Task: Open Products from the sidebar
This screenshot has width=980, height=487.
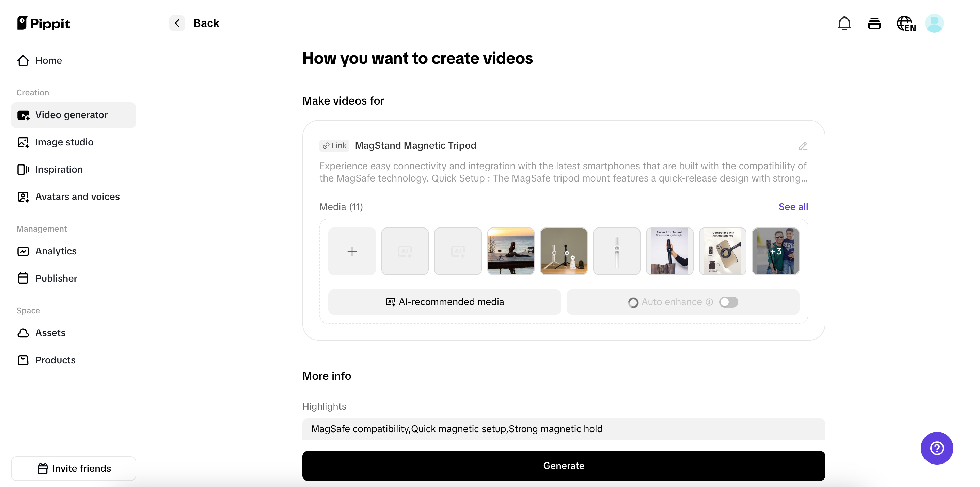Action: point(74,360)
